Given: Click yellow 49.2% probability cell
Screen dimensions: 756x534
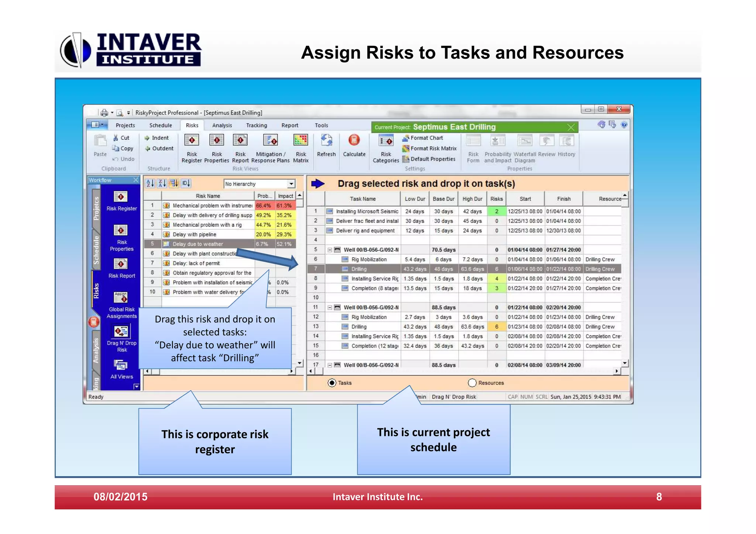Looking at the screenshot, I should 265,215.
